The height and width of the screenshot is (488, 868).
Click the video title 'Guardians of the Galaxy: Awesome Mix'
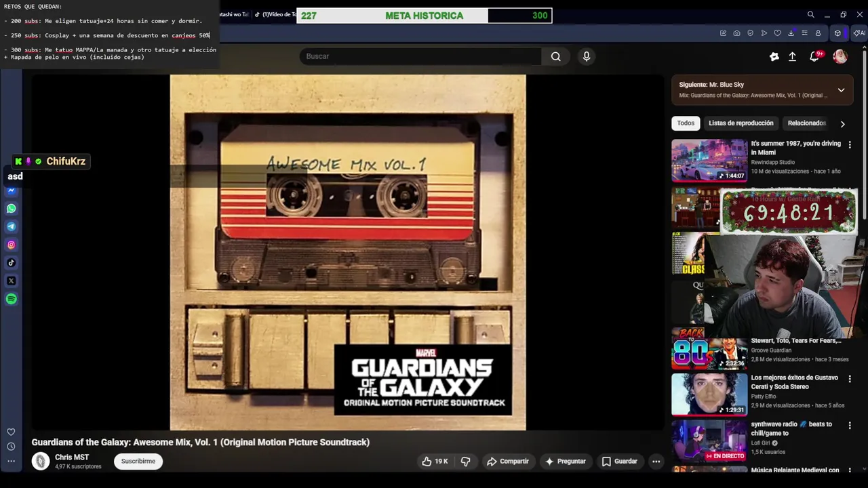tap(201, 442)
